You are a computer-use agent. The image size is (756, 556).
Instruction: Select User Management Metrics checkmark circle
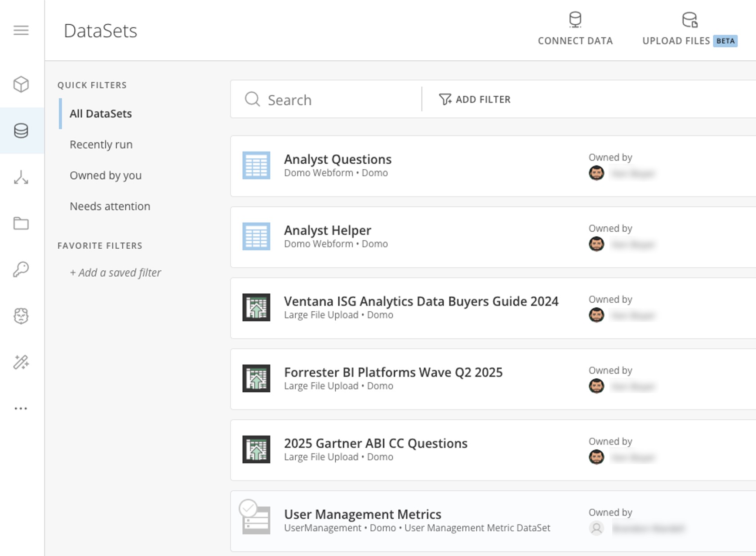tap(248, 508)
